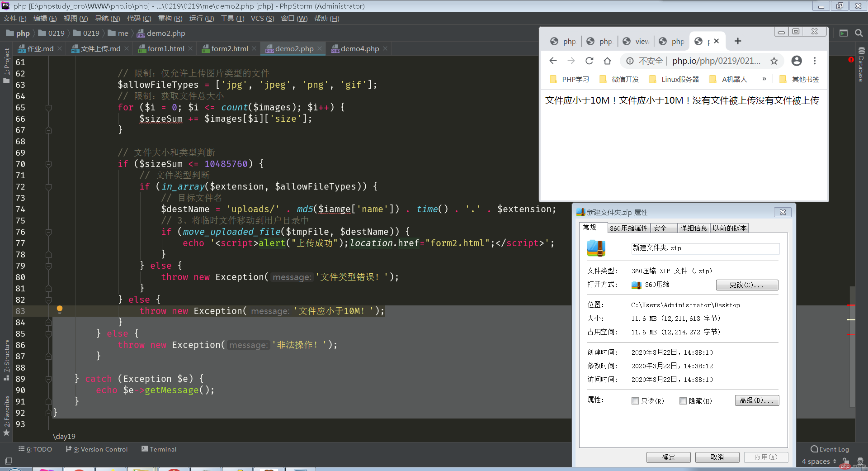Viewport: 868px width, 471px height.
Task: Close the demo2.php editor tab
Action: (320, 48)
